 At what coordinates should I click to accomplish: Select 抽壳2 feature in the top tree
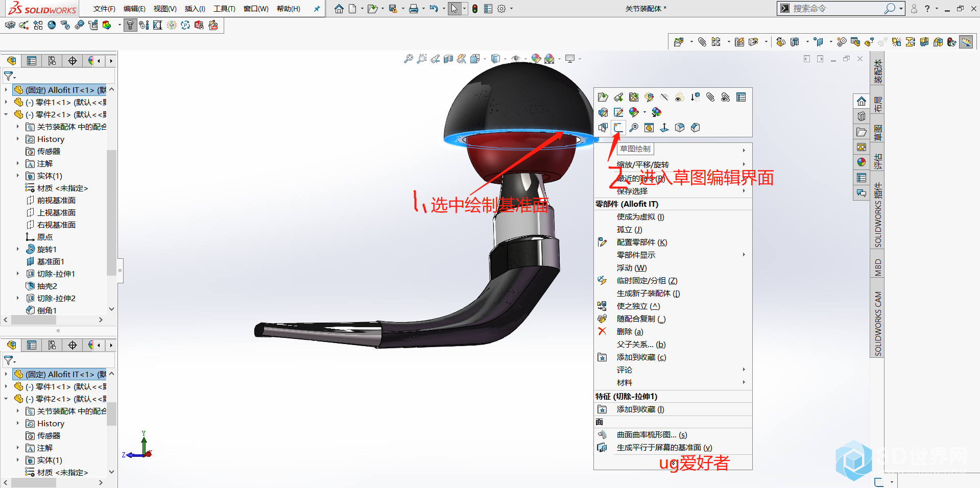[47, 286]
